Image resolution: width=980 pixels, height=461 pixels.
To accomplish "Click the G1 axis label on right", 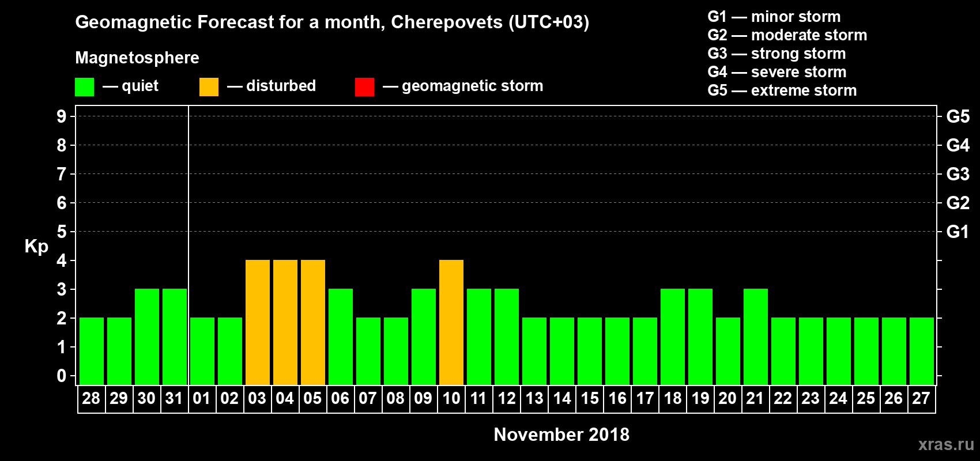I will coord(958,232).
